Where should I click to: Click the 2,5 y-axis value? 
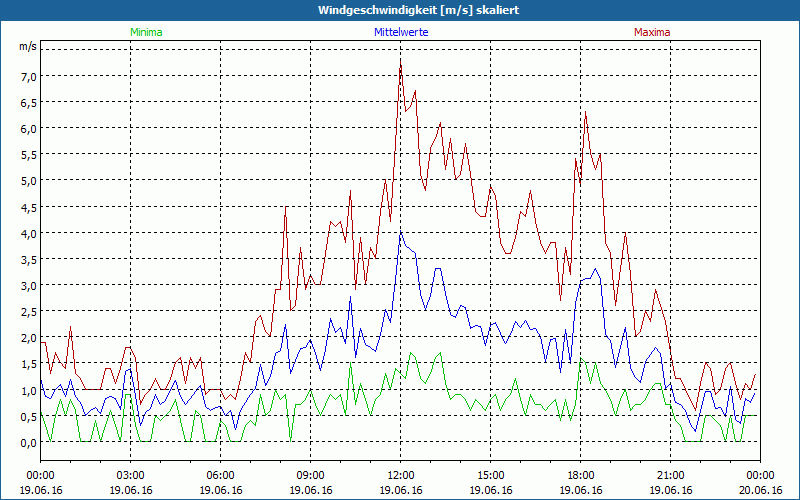point(29,312)
